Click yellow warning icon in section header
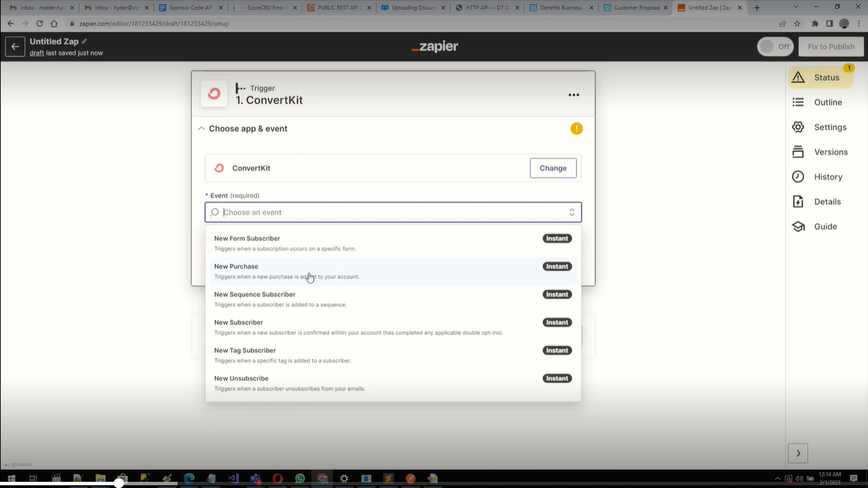 pos(576,129)
